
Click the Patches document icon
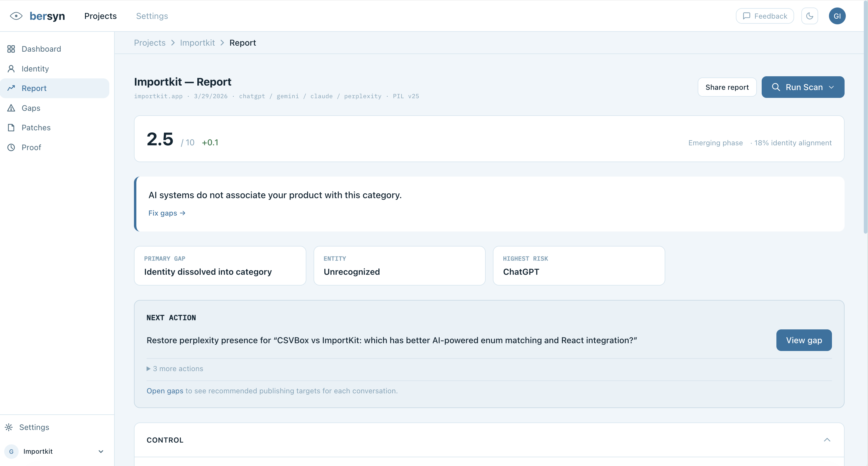click(11, 128)
